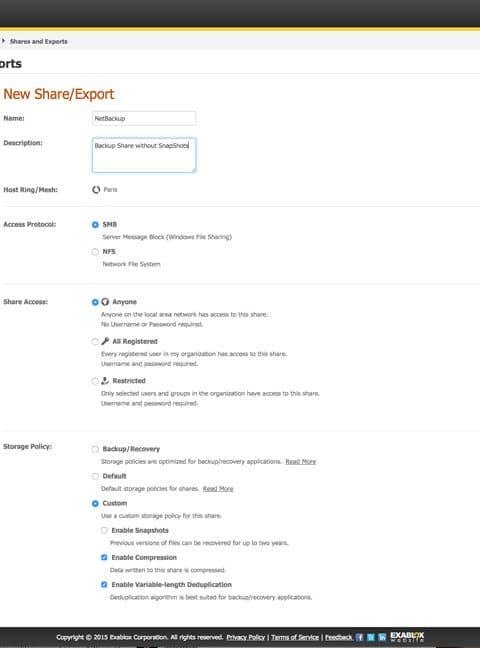Viewport: 480px width, 648px height.
Task: Click the Paris ring icon
Action: click(x=96, y=190)
